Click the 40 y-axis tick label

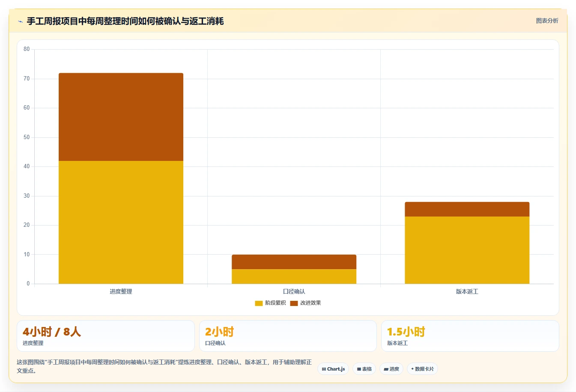(x=27, y=166)
